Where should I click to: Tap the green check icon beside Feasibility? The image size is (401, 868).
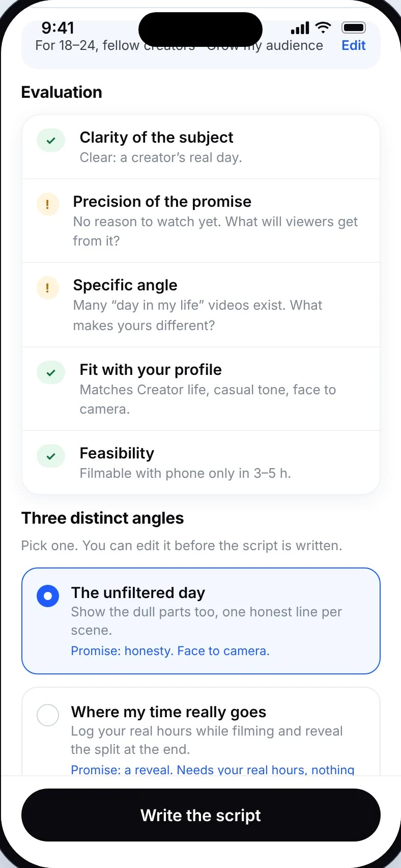[51, 456]
